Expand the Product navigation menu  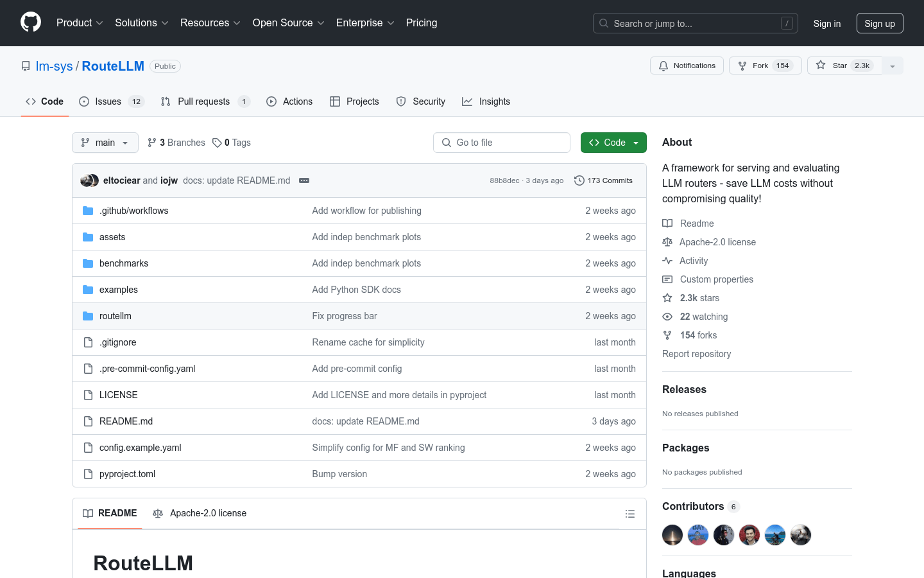tap(80, 23)
